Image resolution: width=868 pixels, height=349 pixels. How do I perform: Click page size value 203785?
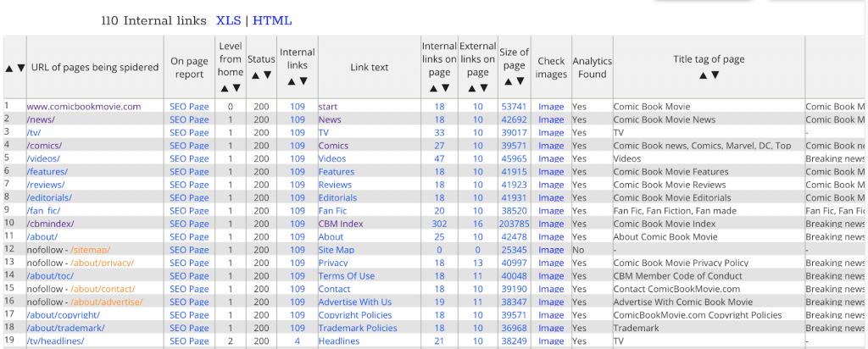[515, 224]
